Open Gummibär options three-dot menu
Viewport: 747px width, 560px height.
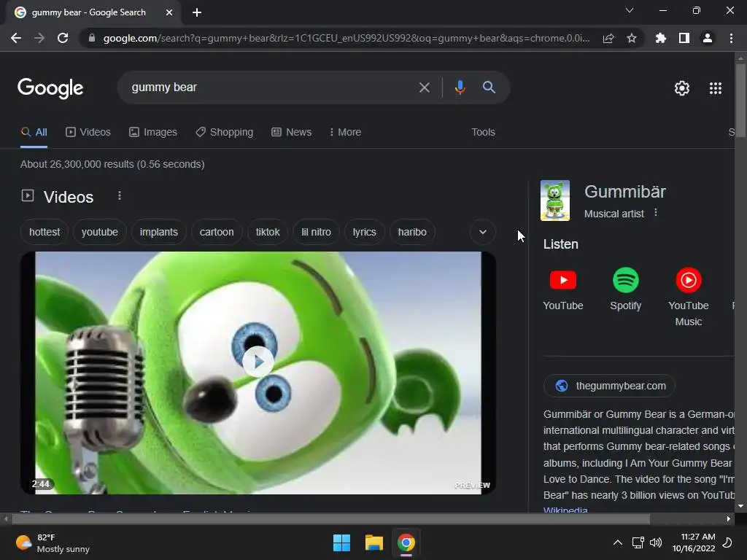coord(656,212)
